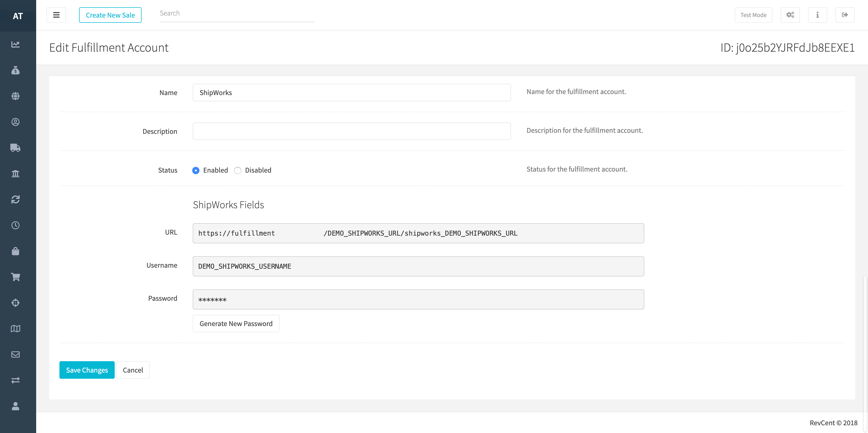Click the globe sidebar icon
Viewport: 868px width, 433px height.
(x=16, y=96)
